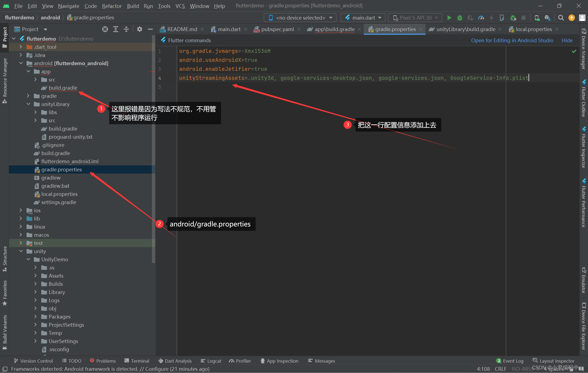Open the Build menu
This screenshot has width=588, height=373.
point(133,6)
